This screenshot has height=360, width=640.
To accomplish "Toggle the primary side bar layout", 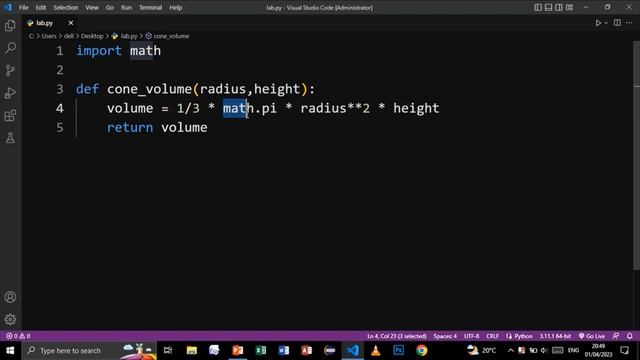I will (x=538, y=7).
